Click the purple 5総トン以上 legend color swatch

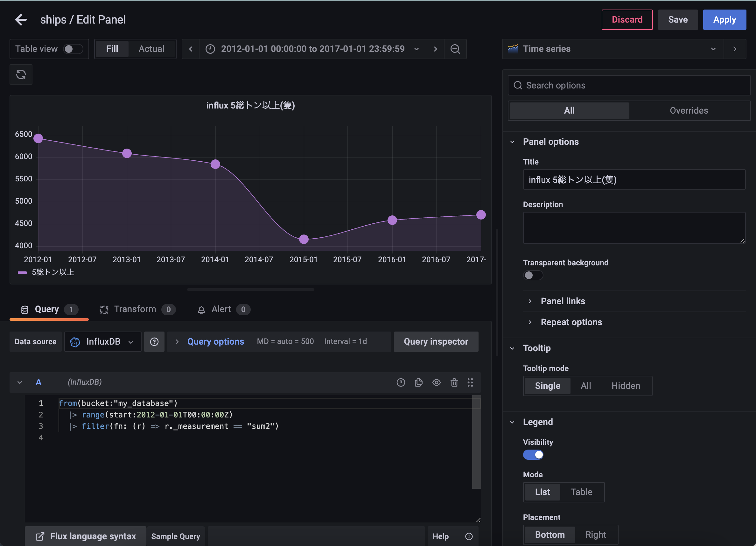(x=22, y=272)
